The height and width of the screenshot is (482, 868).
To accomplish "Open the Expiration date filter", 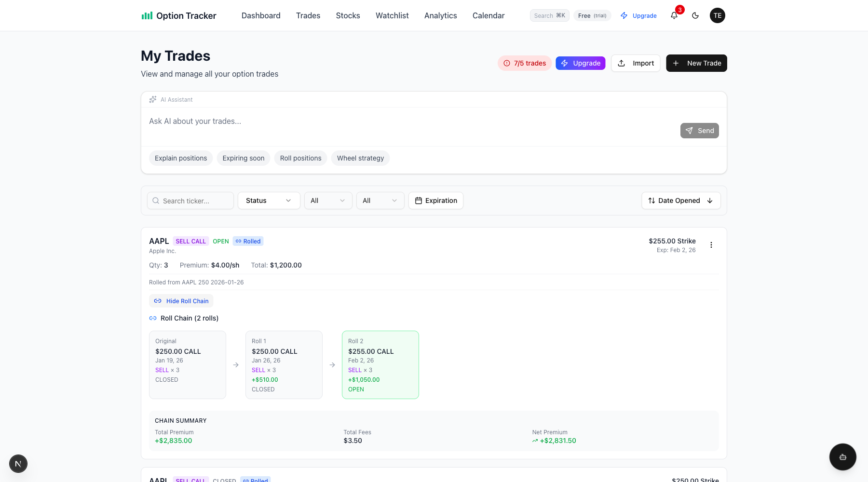I will (x=436, y=201).
